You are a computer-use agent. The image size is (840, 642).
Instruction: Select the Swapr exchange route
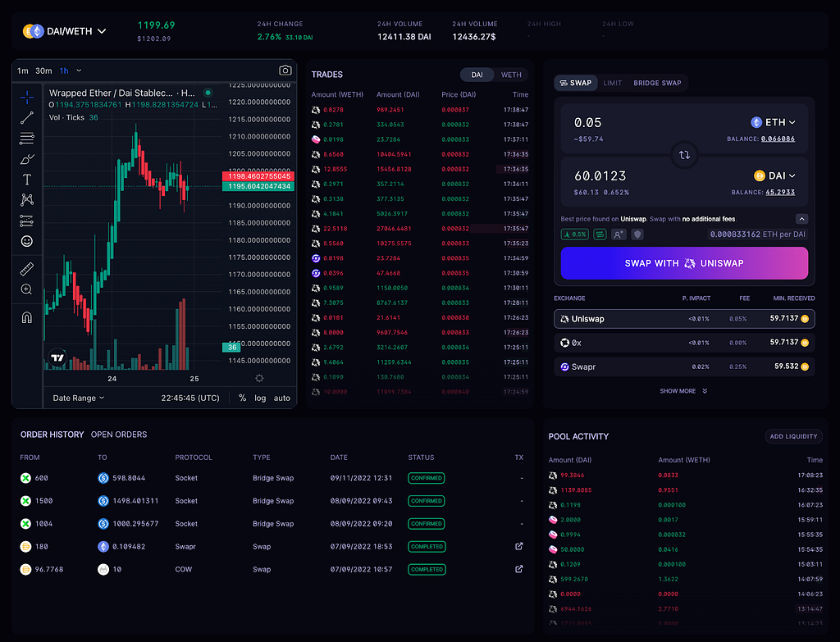[x=684, y=367]
